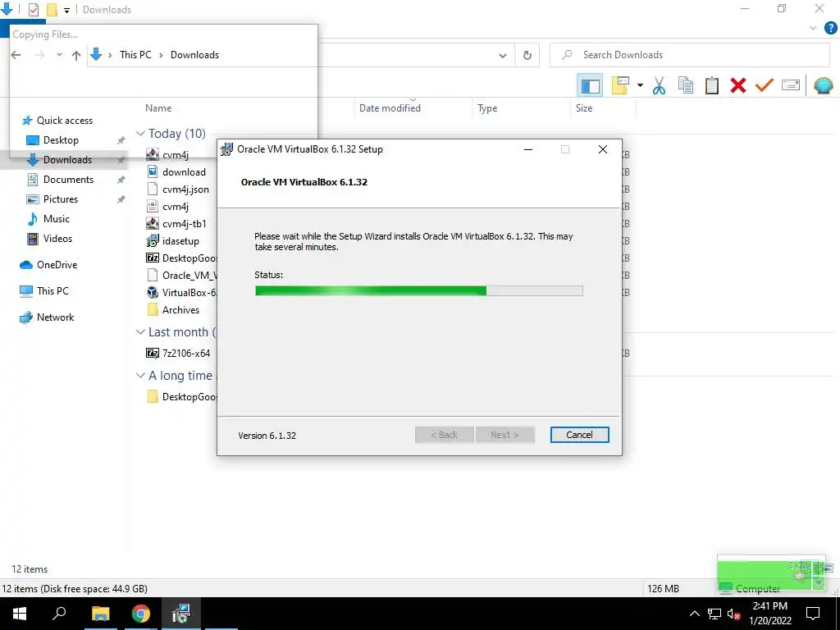Sort by the Name column header

pos(158,107)
